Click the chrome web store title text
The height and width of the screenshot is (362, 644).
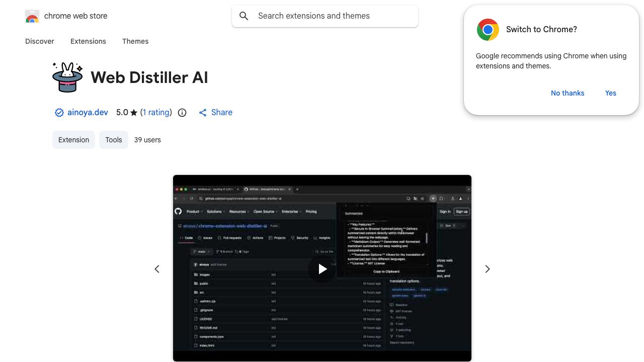click(x=76, y=16)
